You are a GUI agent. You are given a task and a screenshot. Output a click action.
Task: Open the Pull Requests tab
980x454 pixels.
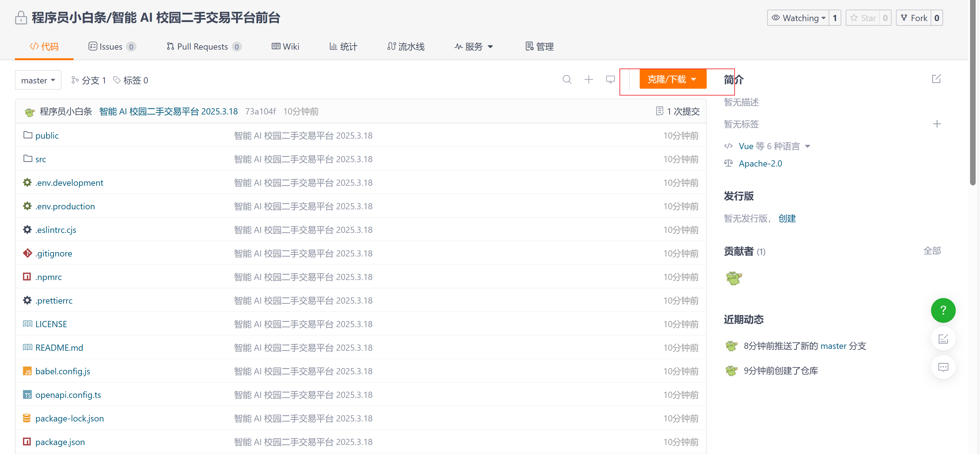click(x=204, y=47)
